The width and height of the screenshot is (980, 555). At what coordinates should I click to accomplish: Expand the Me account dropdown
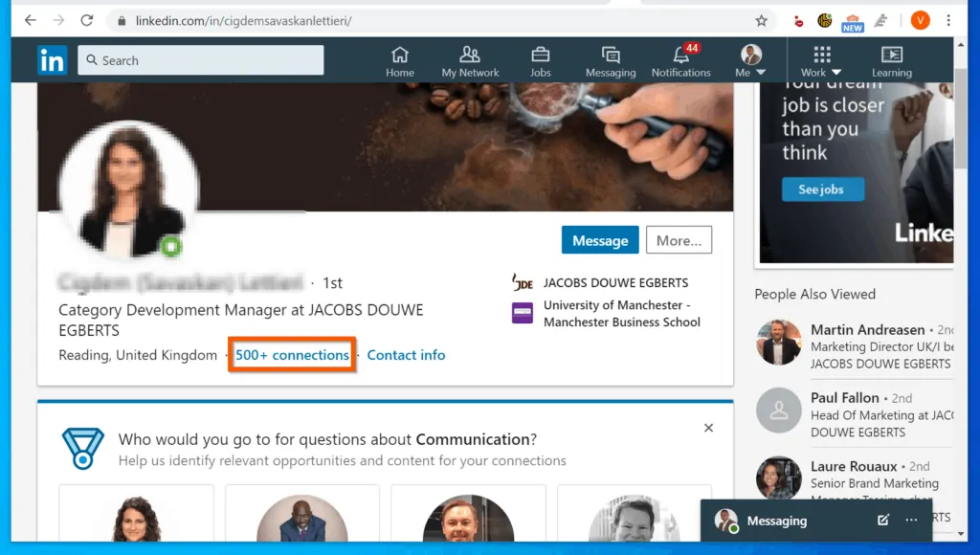pos(750,62)
